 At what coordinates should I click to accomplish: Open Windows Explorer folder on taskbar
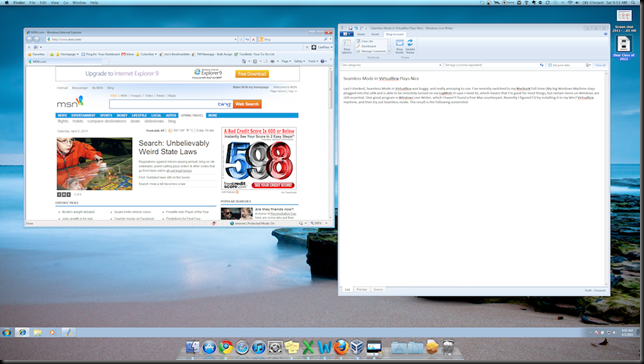(x=37, y=332)
